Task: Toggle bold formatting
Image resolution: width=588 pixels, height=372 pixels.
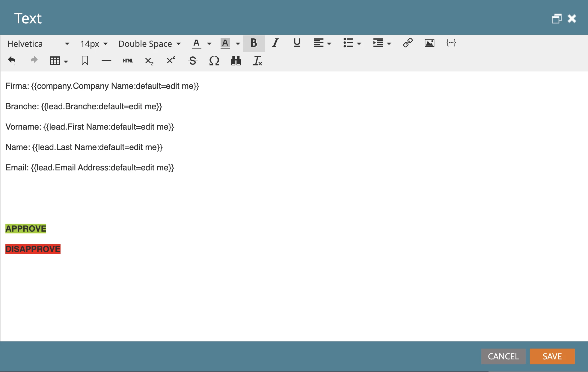Action: 254,43
